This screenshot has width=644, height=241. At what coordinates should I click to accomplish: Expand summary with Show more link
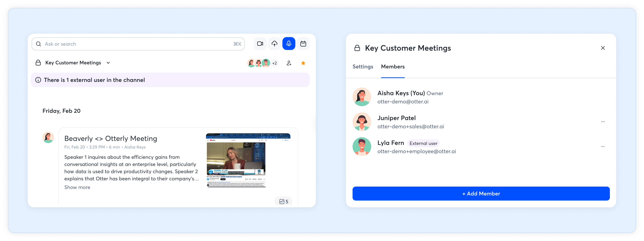click(77, 187)
